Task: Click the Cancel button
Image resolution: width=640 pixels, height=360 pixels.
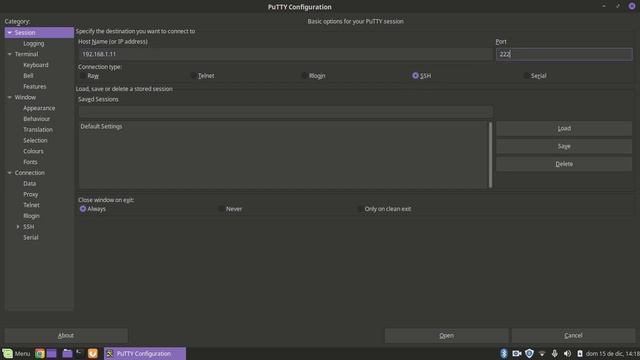Action: point(573,336)
